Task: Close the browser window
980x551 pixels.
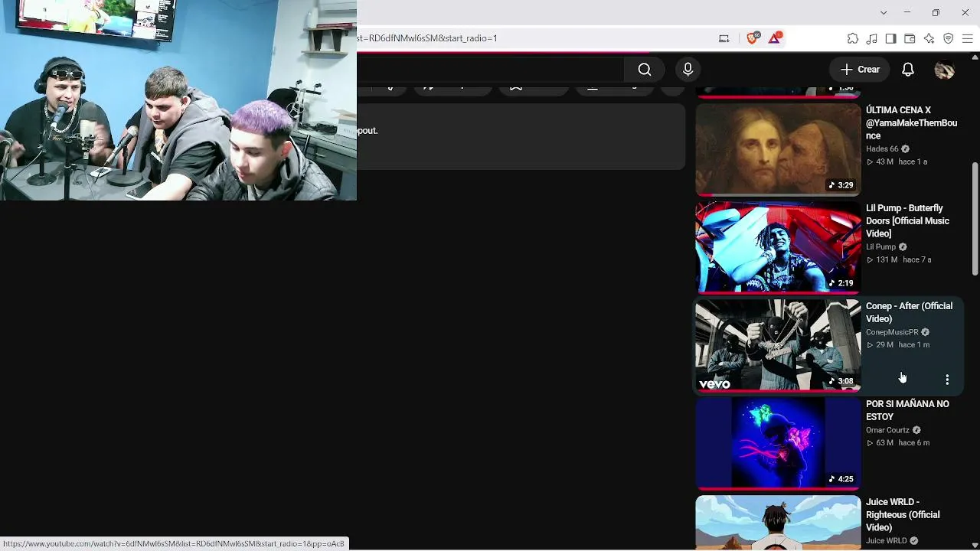Action: pyautogui.click(x=965, y=12)
